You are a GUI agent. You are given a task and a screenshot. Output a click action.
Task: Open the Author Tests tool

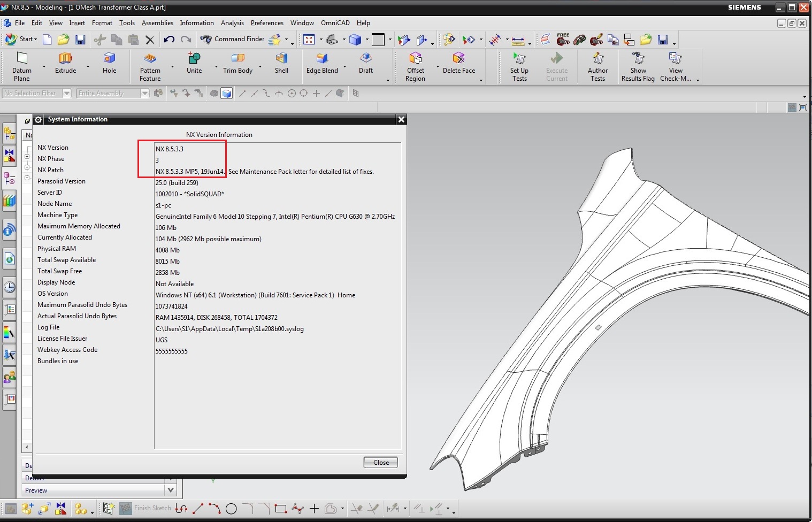click(598, 66)
